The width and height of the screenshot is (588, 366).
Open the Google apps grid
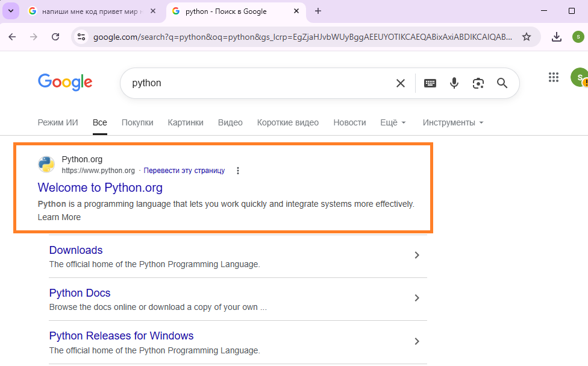point(553,77)
